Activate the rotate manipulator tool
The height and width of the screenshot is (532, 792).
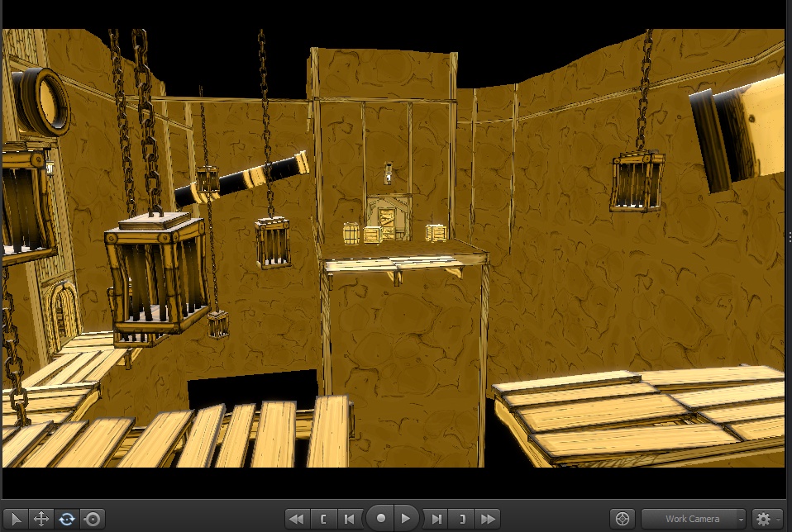click(67, 519)
